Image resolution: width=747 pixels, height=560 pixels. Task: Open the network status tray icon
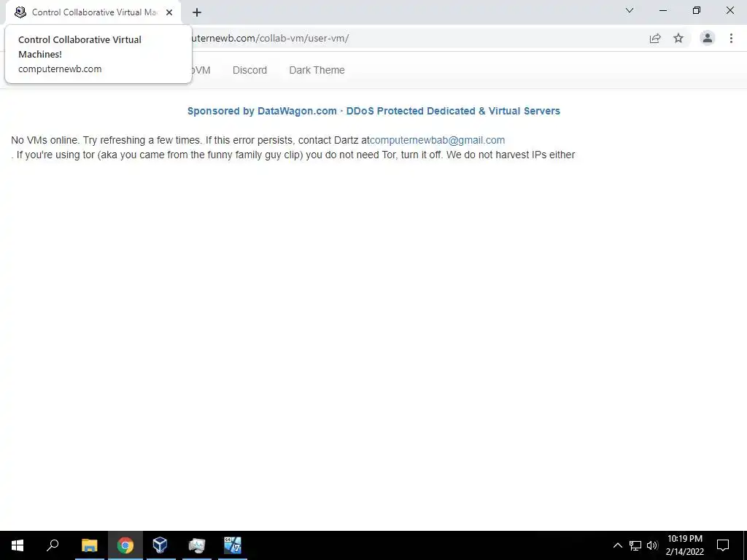pos(635,545)
